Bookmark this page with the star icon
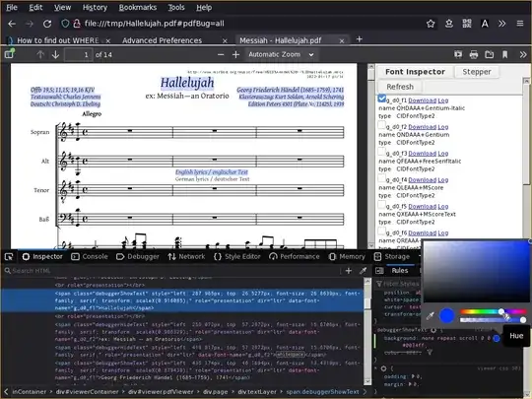 431,24
